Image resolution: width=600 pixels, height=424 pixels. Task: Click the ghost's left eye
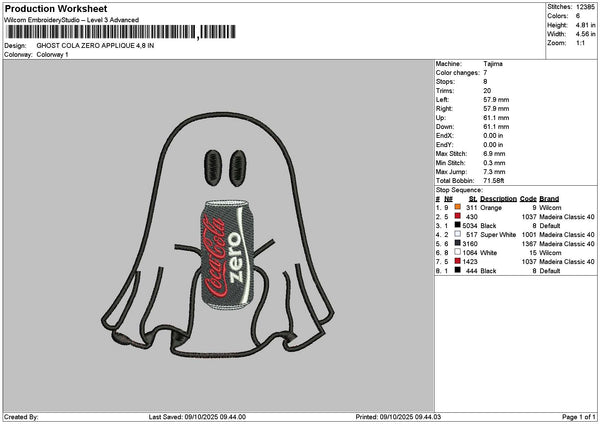213,168
